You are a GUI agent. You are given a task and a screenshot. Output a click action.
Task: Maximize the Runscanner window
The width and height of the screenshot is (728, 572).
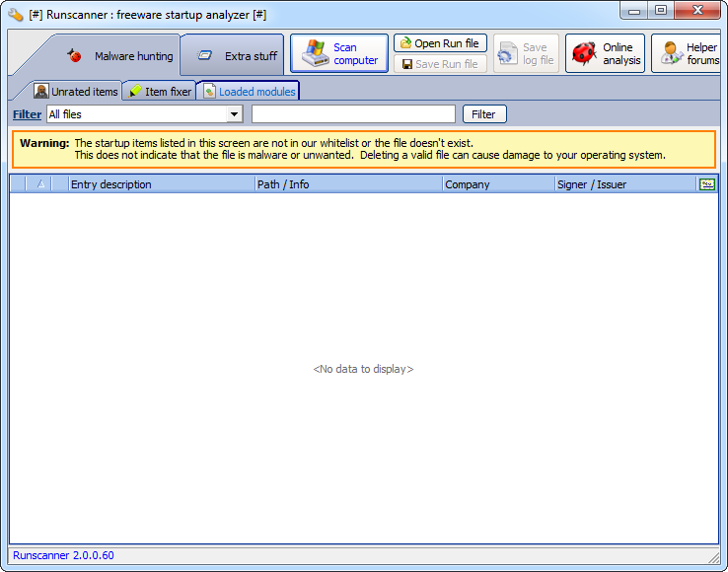pyautogui.click(x=661, y=11)
